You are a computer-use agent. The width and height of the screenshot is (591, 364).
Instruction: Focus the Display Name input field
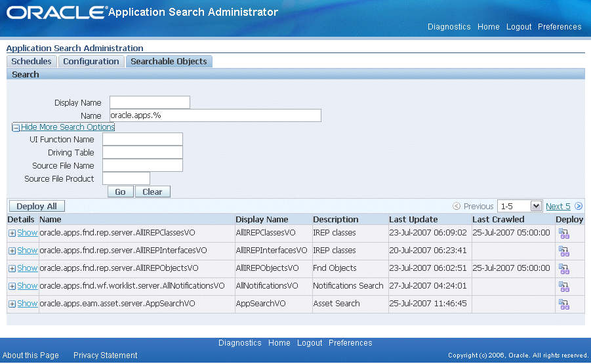click(x=150, y=102)
